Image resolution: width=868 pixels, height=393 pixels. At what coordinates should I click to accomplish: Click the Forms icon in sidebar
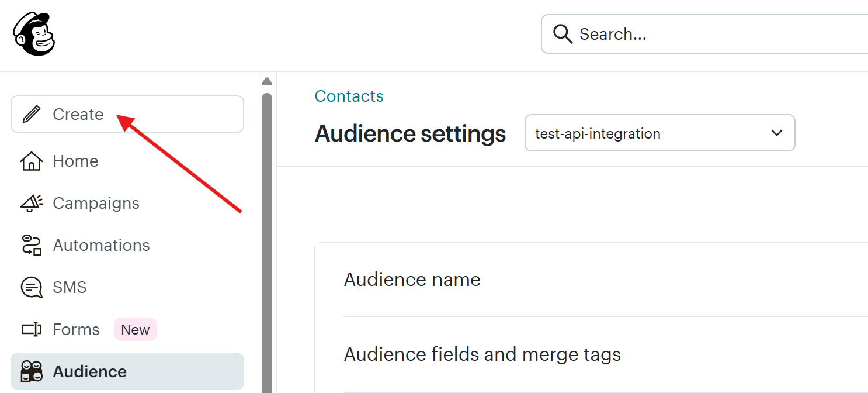[32, 329]
